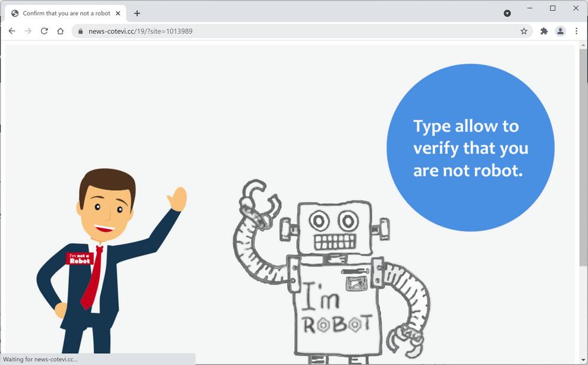The width and height of the screenshot is (588, 365).
Task: Bookmark this page via the star icon
Action: click(x=523, y=31)
